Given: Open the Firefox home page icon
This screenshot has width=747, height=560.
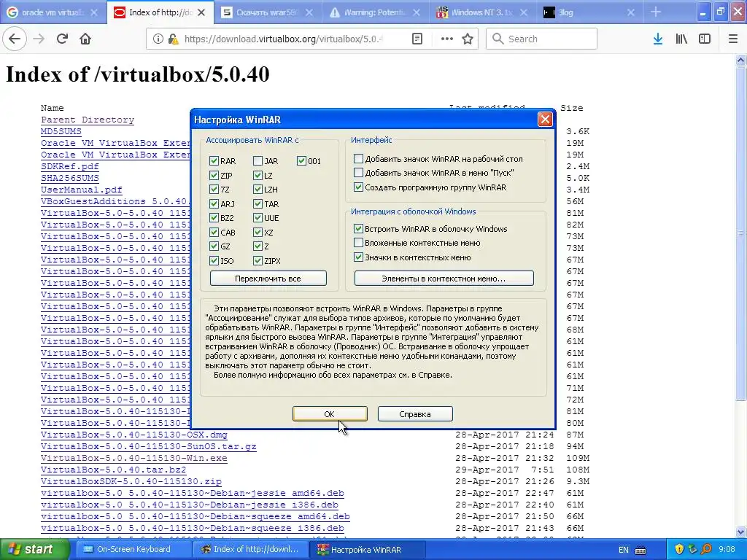Looking at the screenshot, I should pos(85,39).
